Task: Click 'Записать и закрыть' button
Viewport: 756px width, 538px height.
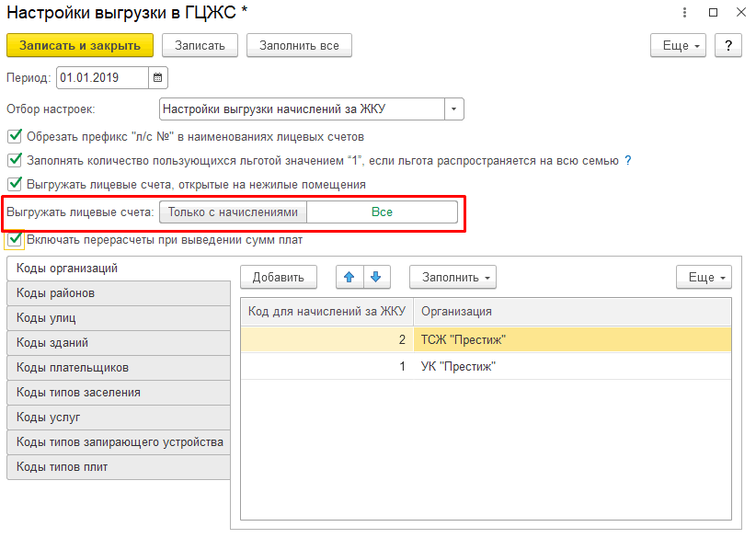Action: (80, 45)
